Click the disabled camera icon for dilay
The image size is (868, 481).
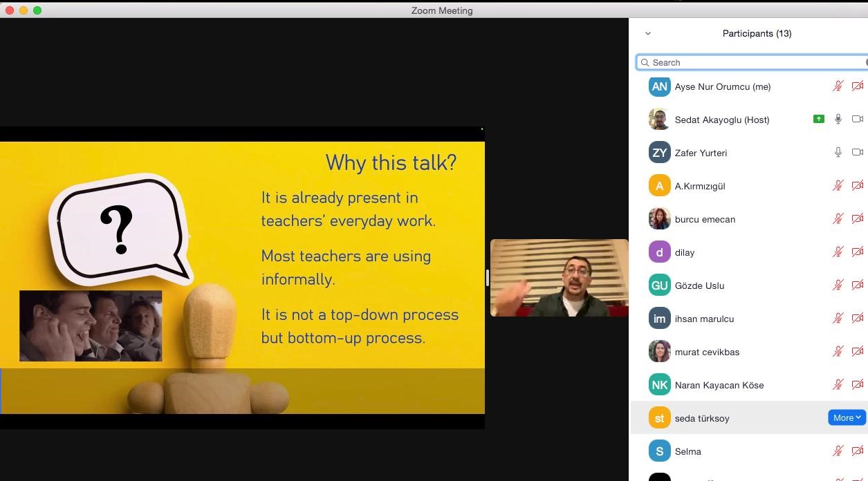[857, 252]
